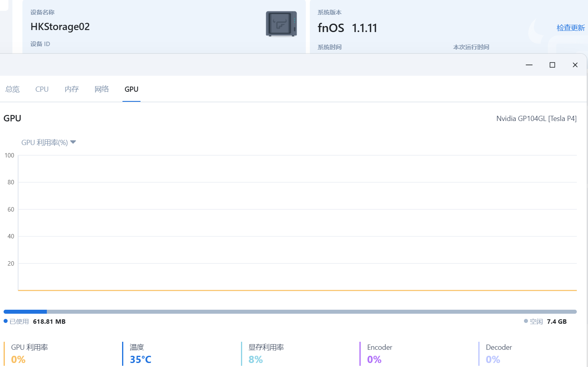The height and width of the screenshot is (367, 588).
Task: Click the blue 已使用 legend dot
Action: click(6, 321)
